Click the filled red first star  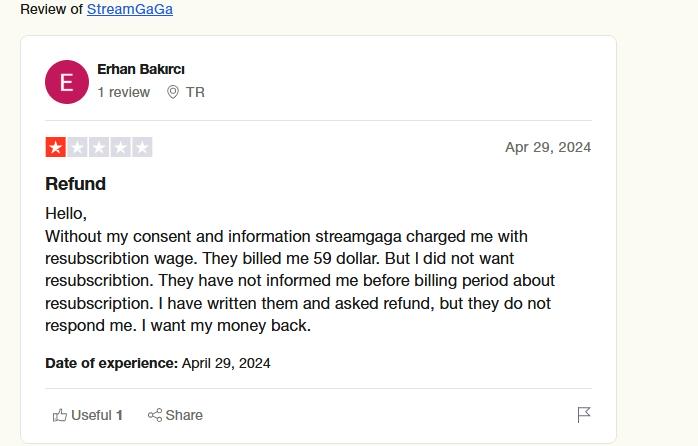pos(56,147)
